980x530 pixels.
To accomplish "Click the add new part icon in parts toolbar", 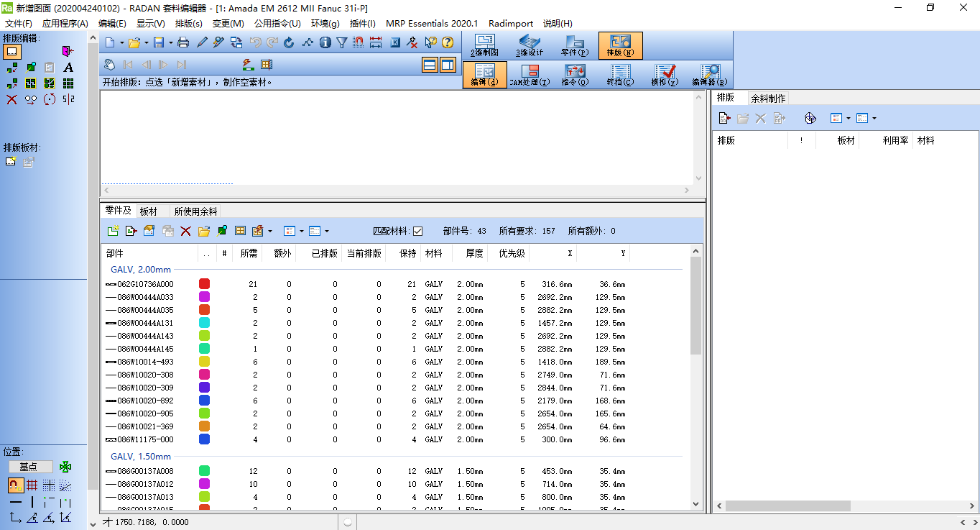I will coord(113,231).
